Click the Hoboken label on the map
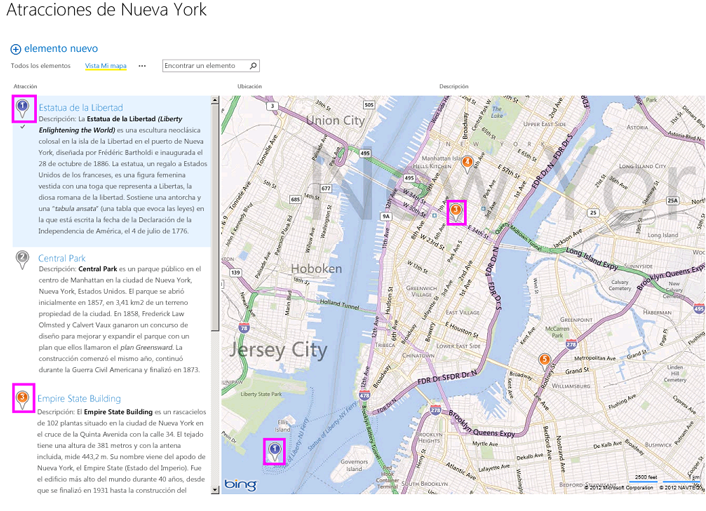The image size is (706, 511). pyautogui.click(x=316, y=269)
